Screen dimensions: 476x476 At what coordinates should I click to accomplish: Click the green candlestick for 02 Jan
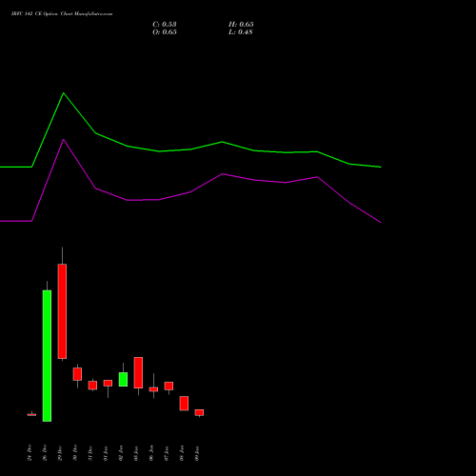(123, 379)
